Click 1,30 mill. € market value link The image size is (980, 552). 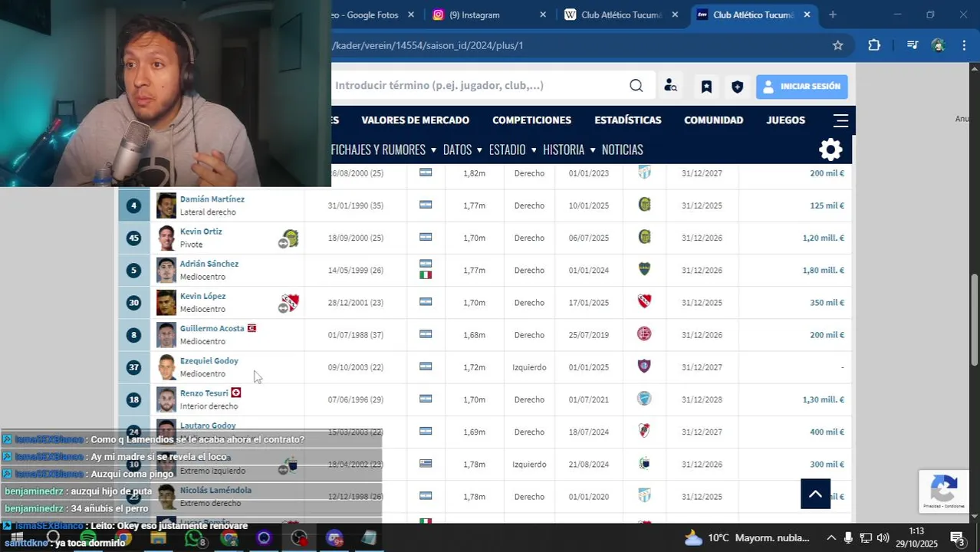[x=823, y=399]
